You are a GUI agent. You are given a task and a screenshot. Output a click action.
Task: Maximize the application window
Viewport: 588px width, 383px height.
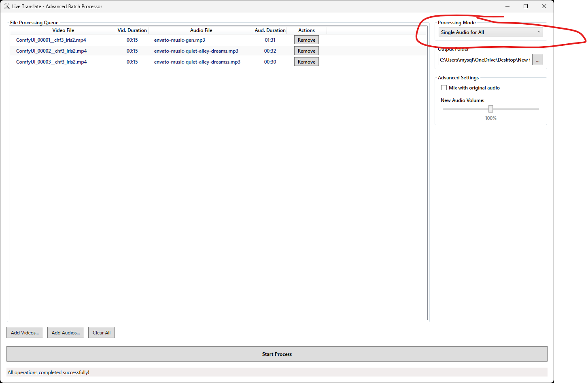coord(525,6)
